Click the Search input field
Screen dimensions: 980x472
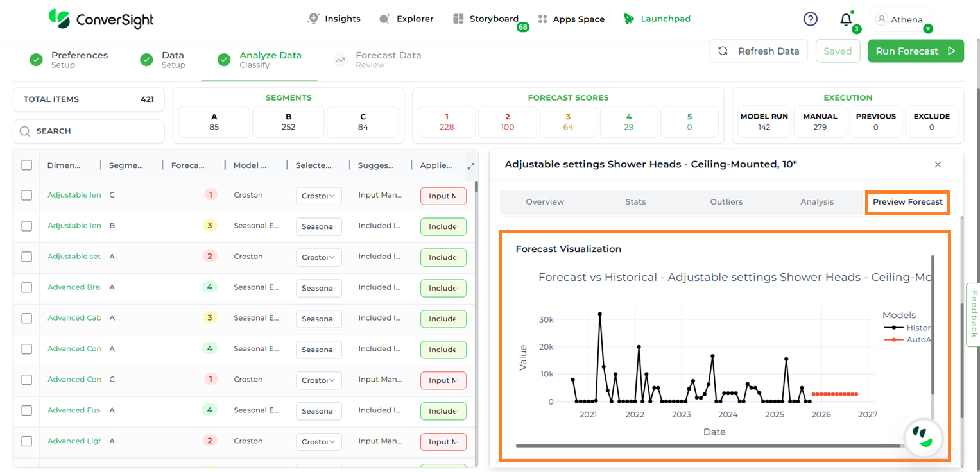pos(89,131)
